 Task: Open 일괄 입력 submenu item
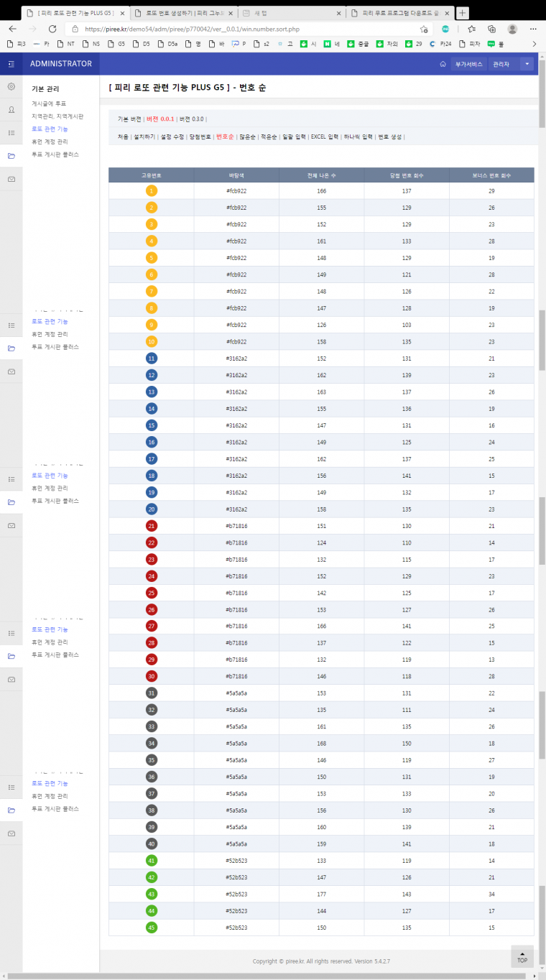click(x=294, y=137)
